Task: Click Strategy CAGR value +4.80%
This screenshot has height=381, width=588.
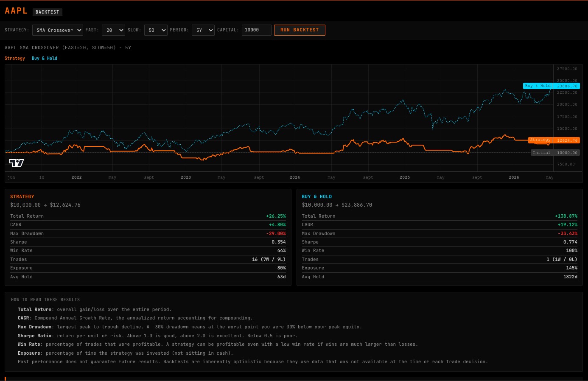Action: tap(277, 224)
